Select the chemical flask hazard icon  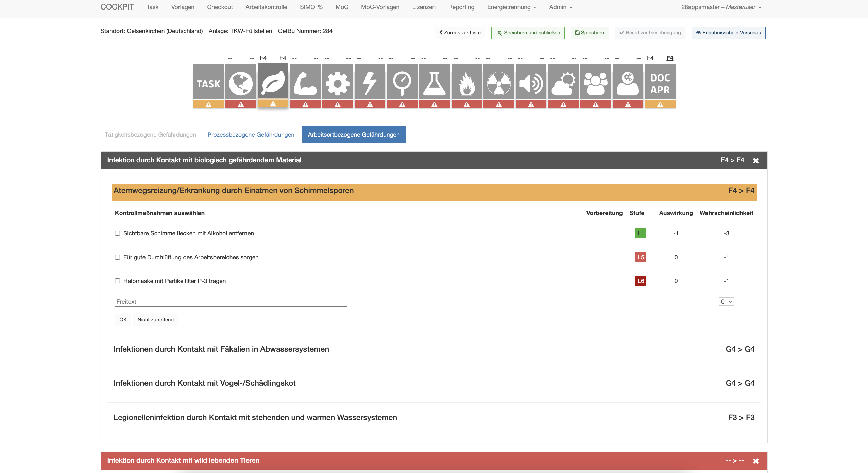coord(434,83)
